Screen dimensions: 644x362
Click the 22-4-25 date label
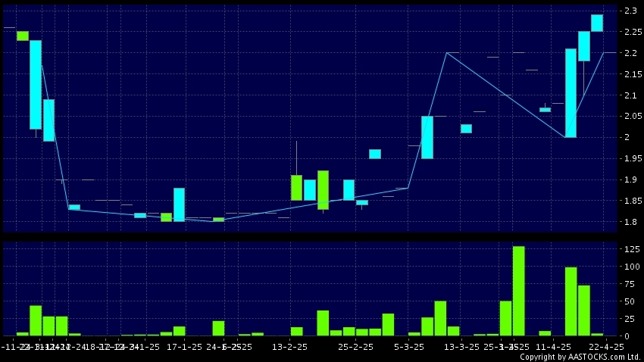tap(606, 347)
